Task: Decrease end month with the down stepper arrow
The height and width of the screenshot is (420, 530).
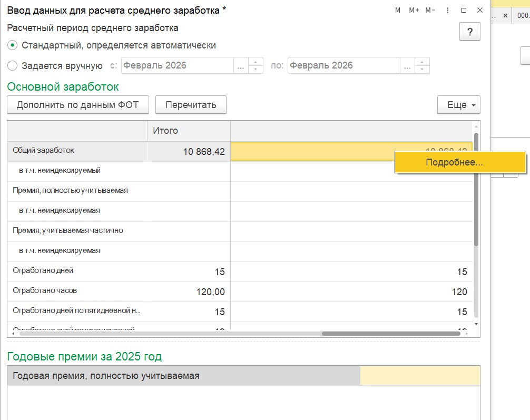Action: click(x=422, y=70)
